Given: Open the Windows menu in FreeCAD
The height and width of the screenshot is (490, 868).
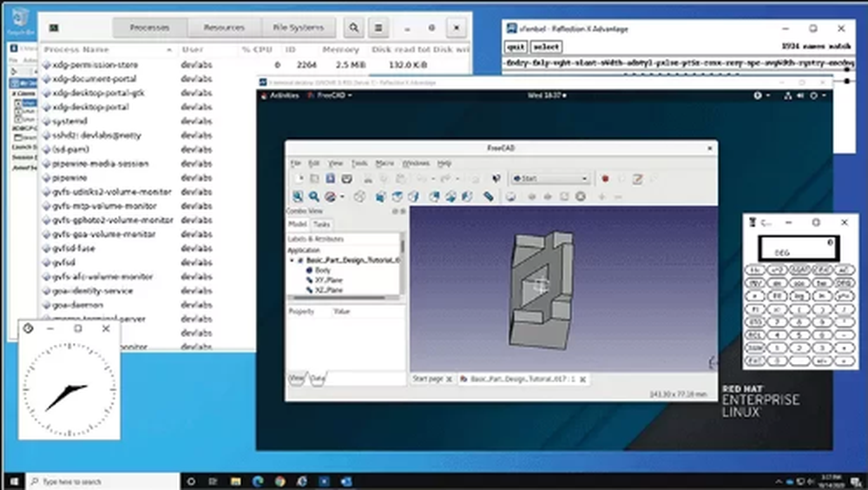Looking at the screenshot, I should coord(416,163).
